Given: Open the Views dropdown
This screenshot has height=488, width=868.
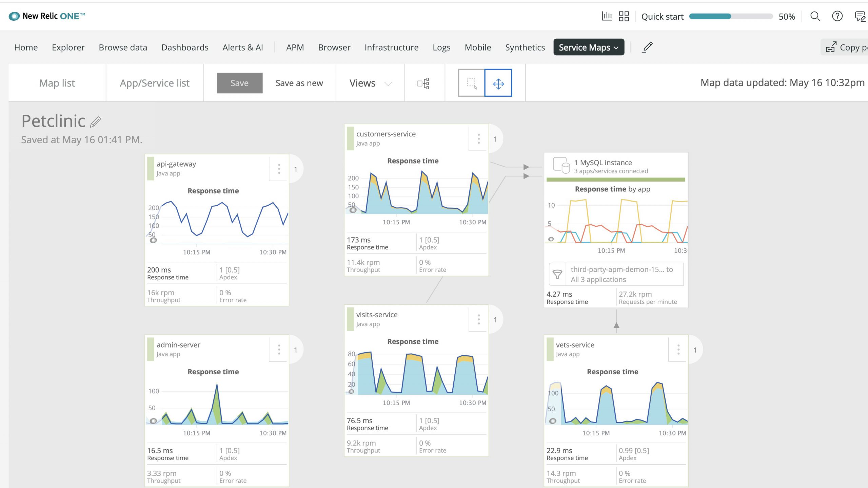Looking at the screenshot, I should pyautogui.click(x=370, y=82).
